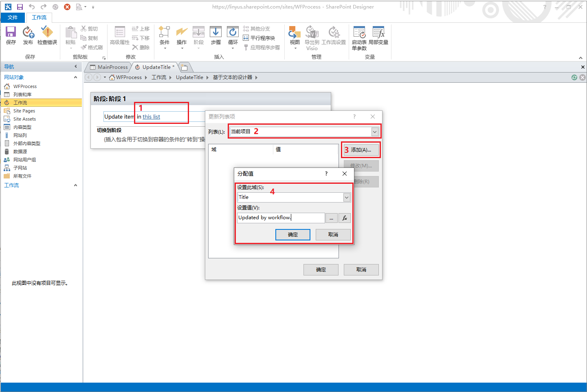Click the quick access Save icon
587x392 pixels.
point(20,7)
